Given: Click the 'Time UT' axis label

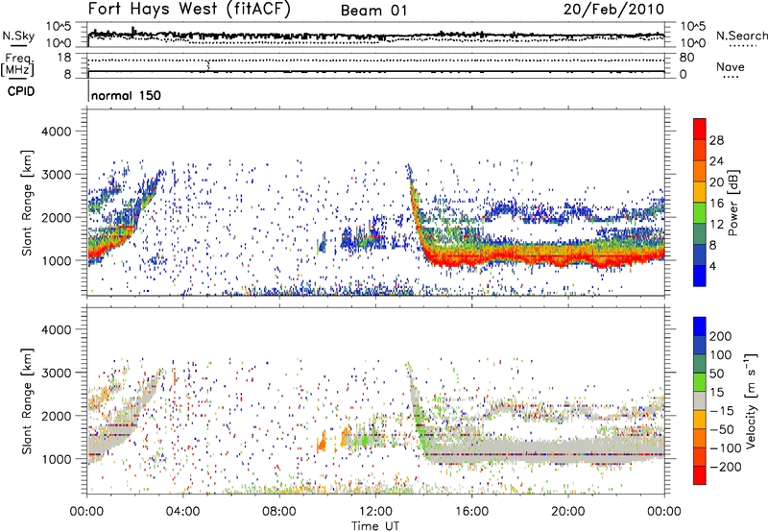Looking at the screenshot, I should [375, 526].
